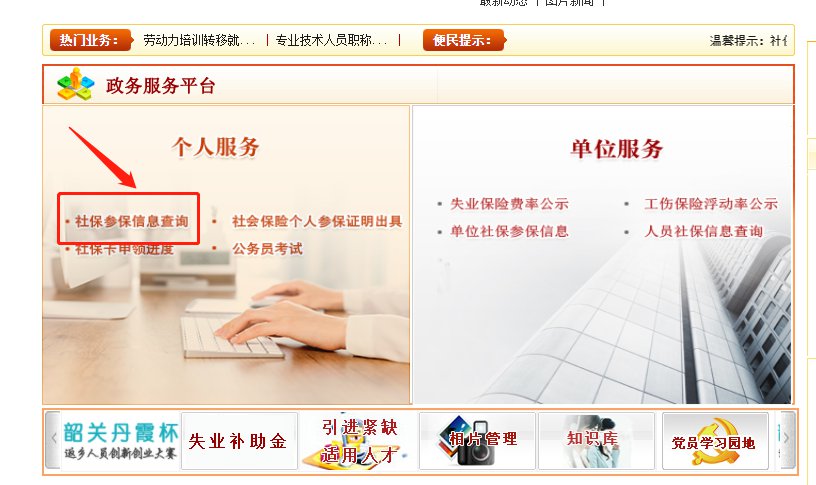Screen dimensions: 816x485
Task: Open the 党员学习园地 emblem banner
Action: click(715, 441)
